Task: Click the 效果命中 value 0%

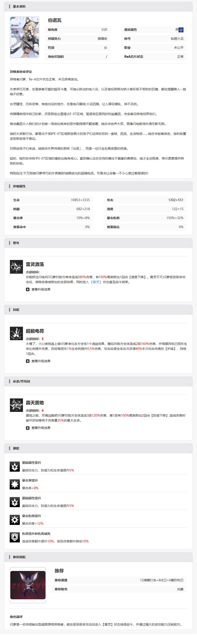Action: 88,227
